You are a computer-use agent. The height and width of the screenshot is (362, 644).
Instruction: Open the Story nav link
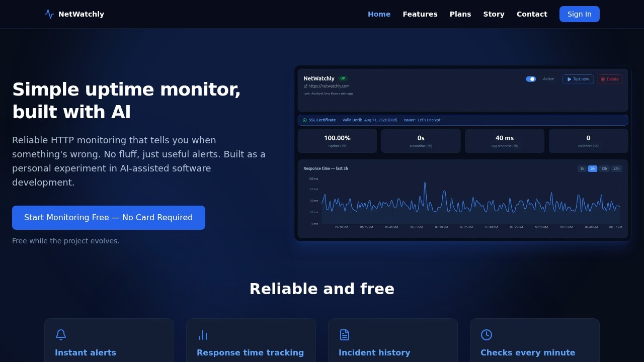[494, 14]
